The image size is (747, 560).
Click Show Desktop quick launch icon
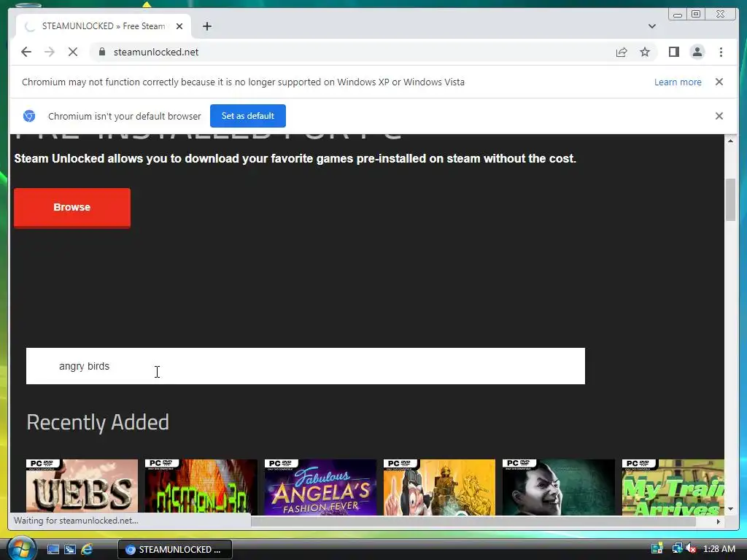(53, 550)
